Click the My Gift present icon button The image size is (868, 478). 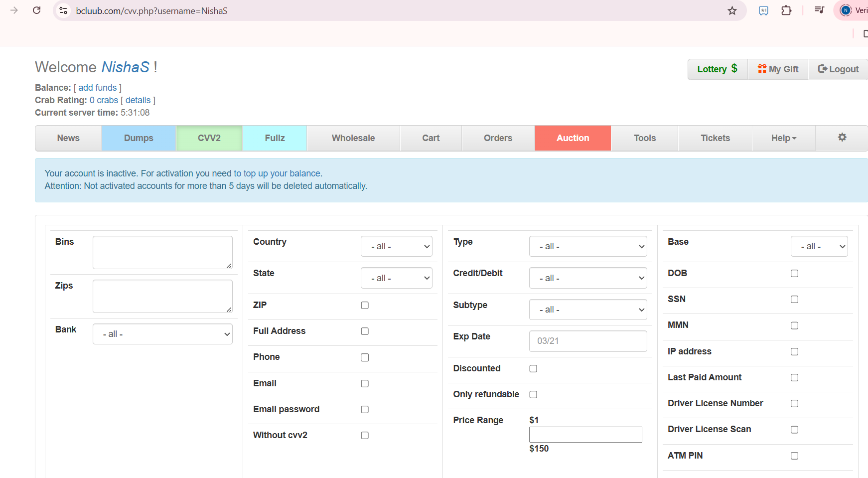coord(778,69)
